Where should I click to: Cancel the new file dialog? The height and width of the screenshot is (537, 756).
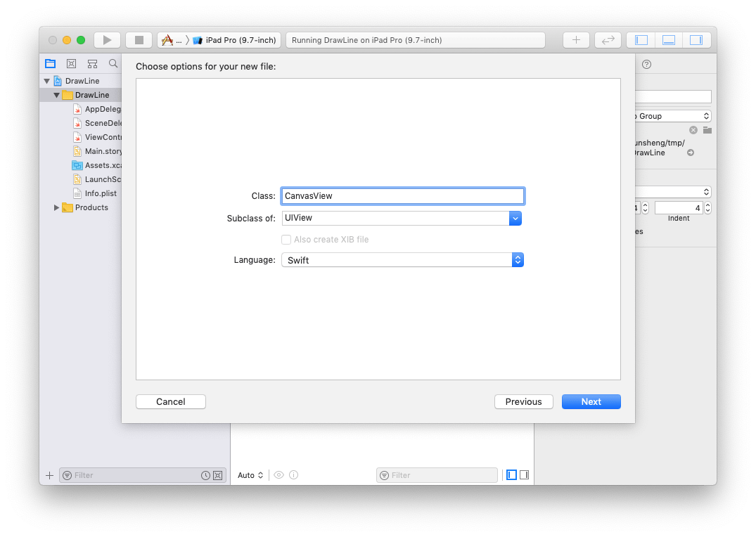170,401
